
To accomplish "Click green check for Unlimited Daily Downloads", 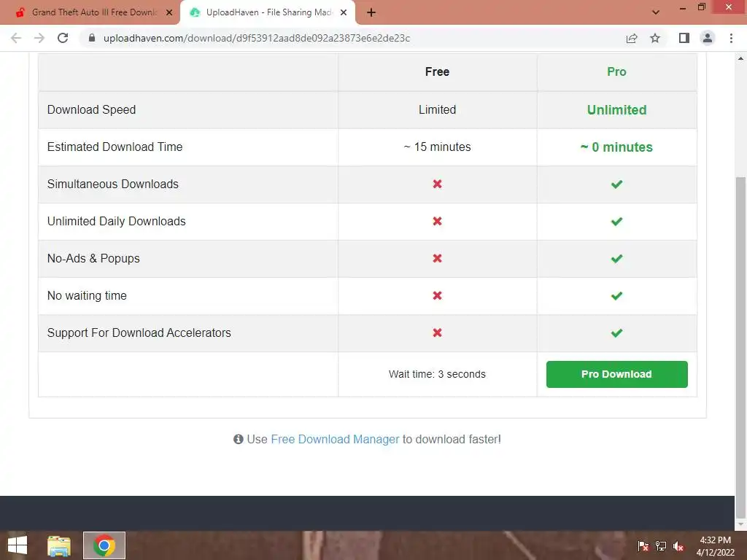I will [x=616, y=221].
